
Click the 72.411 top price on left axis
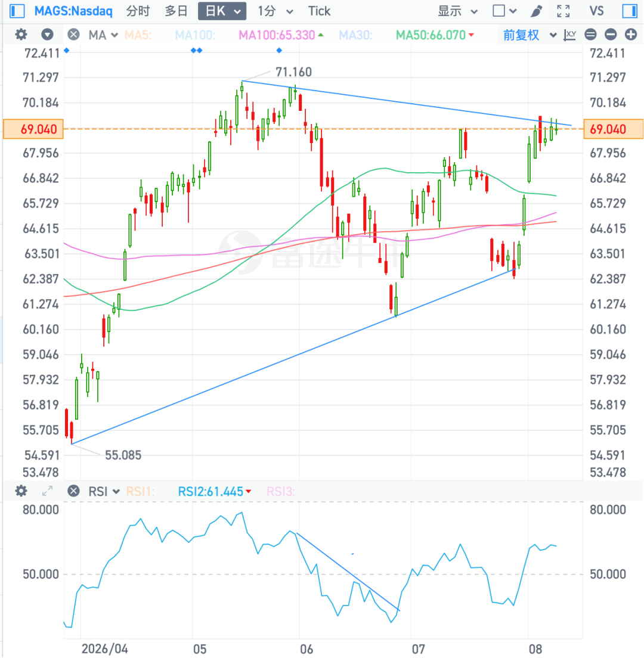pos(41,53)
